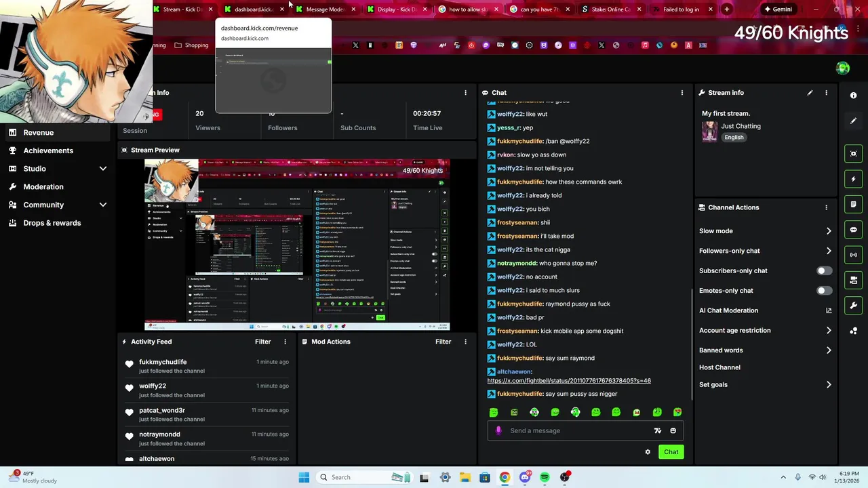
Task: Open the x.com fightbell link in chat
Action: 569,381
